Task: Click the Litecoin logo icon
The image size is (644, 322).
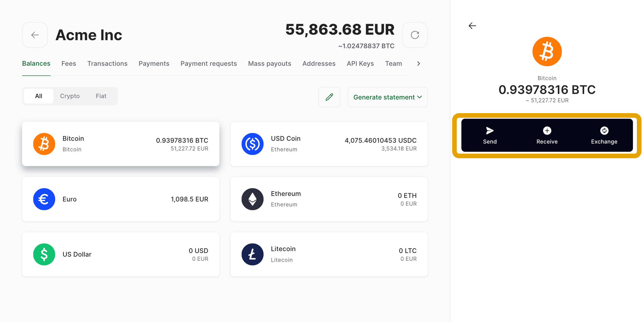Action: 253,254
